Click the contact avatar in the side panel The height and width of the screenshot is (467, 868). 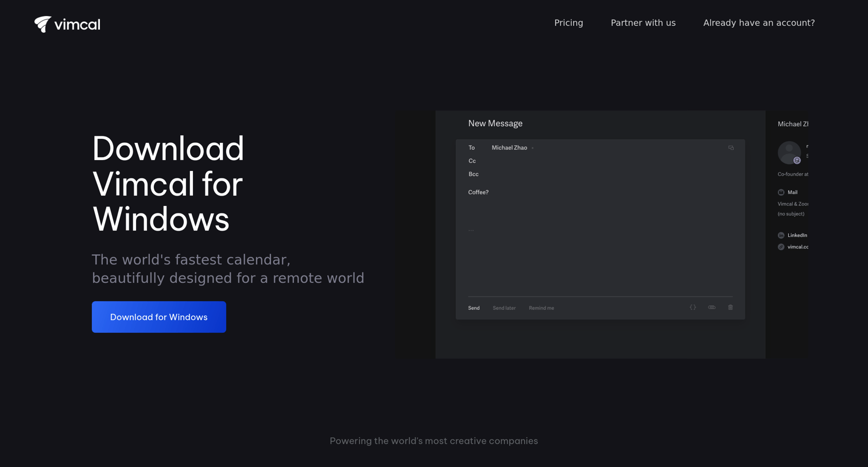tap(789, 153)
